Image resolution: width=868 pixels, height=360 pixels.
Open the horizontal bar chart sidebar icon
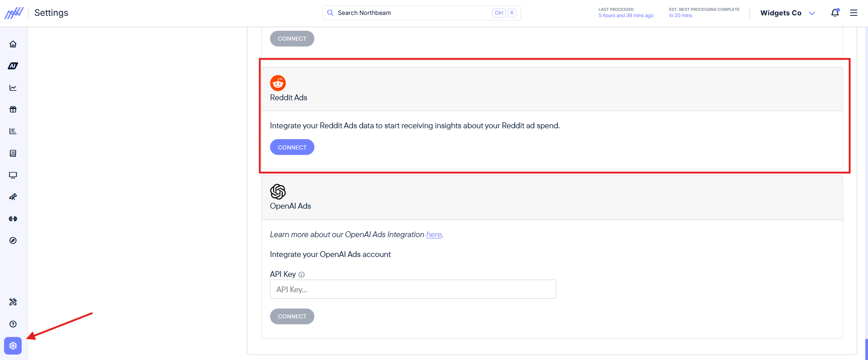click(x=13, y=131)
